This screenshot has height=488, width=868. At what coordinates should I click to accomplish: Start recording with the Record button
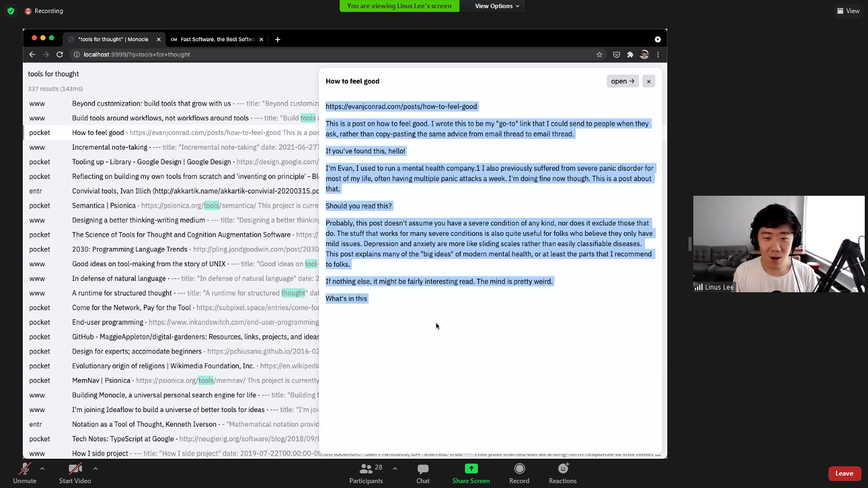(519, 473)
